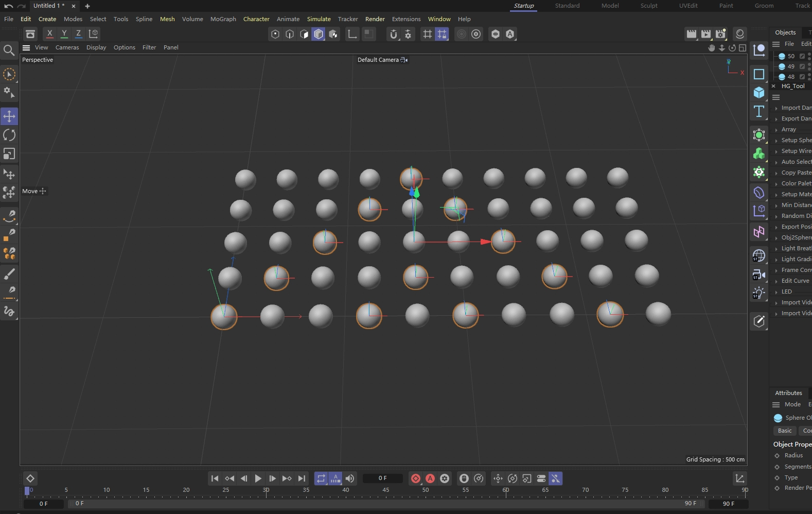The width and height of the screenshot is (812, 514).
Task: Click the Default Camera label in viewport
Action: [x=378, y=60]
